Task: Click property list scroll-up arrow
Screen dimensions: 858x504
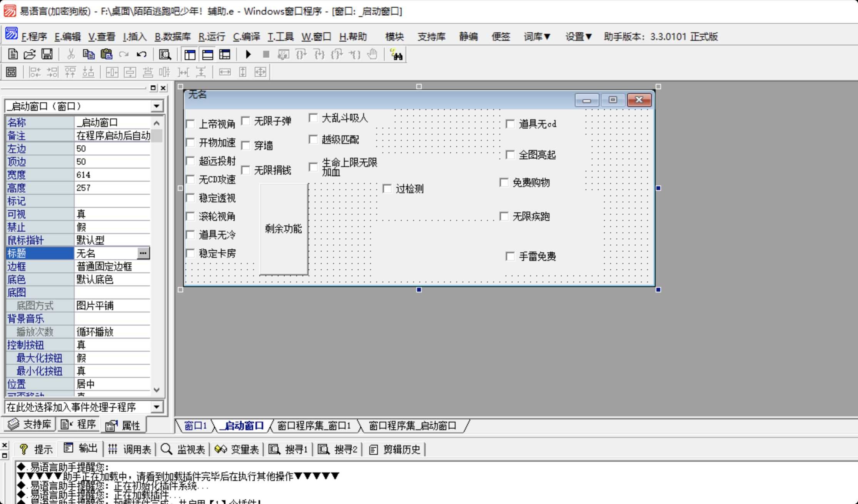Action: pyautogui.click(x=157, y=123)
